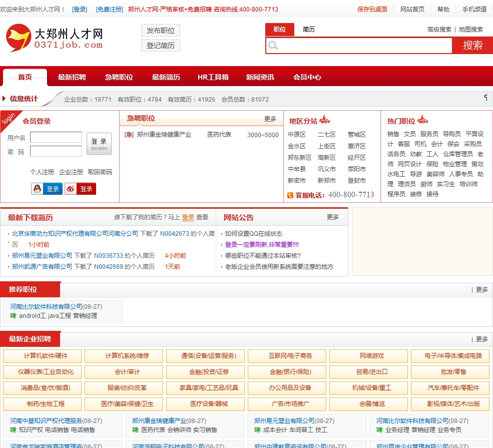Click hot job 网页设计

pos(410,164)
